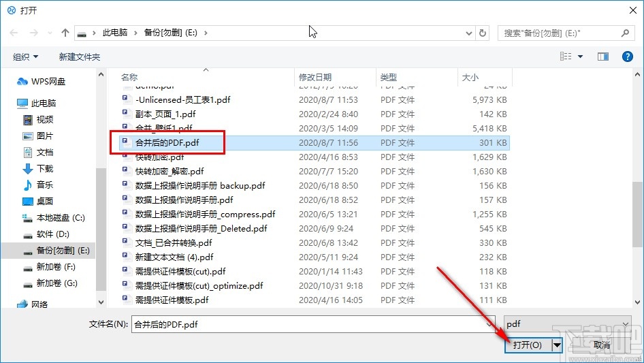Select 本地磁盘 (C:) drive

coord(54,218)
